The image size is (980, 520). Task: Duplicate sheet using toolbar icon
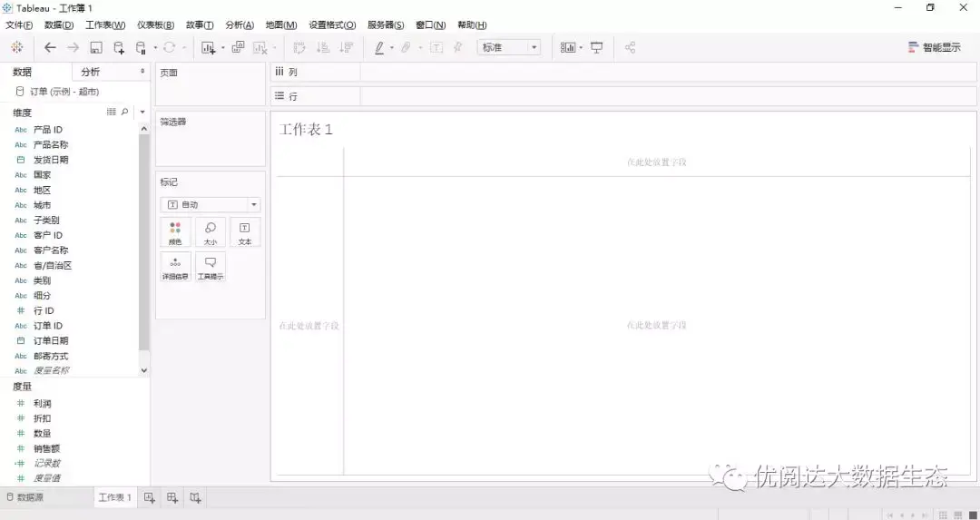238,47
